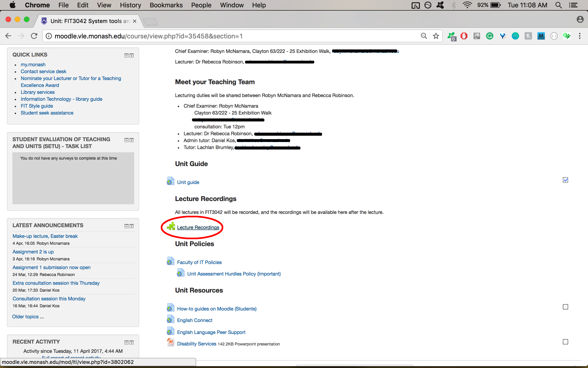This screenshot has width=588, height=368.
Task: Click the AirPlay display icon in menu bar
Action: click(416, 5)
